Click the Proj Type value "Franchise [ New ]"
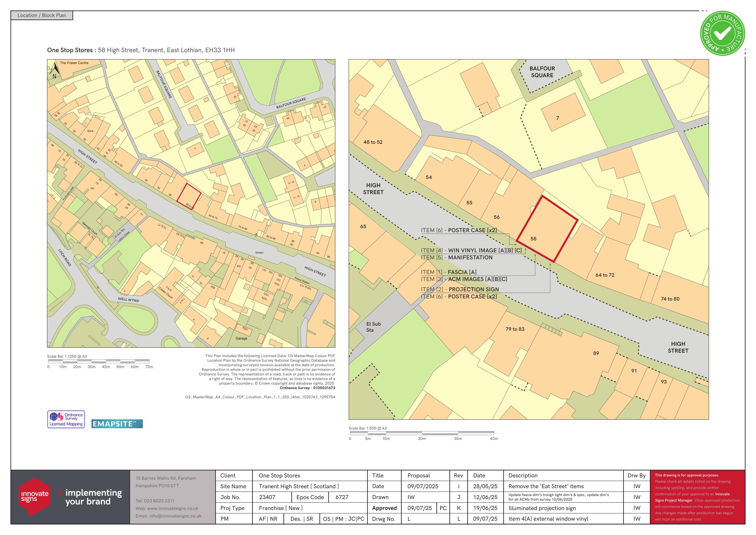This screenshot has width=756, height=535. (281, 508)
